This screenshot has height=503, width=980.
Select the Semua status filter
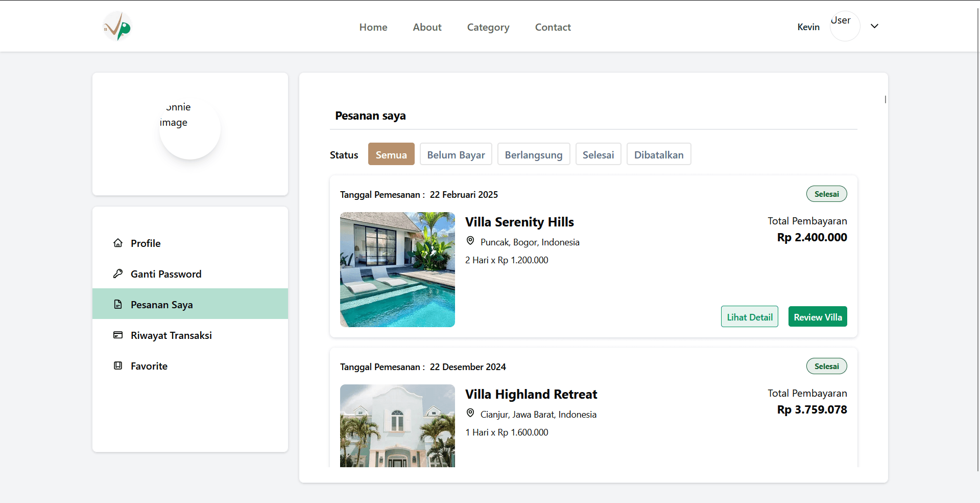click(391, 154)
